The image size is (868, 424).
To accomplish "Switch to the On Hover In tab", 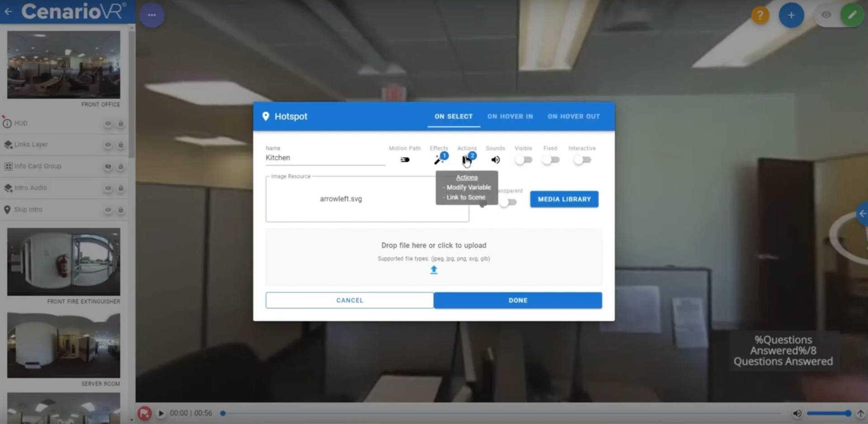I will tap(510, 116).
